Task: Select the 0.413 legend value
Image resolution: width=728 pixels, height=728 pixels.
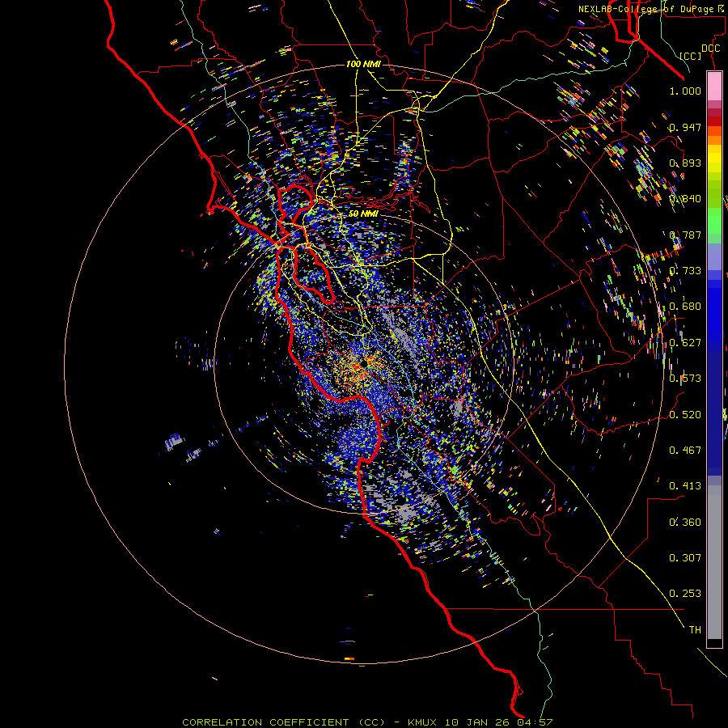Action: pos(685,486)
